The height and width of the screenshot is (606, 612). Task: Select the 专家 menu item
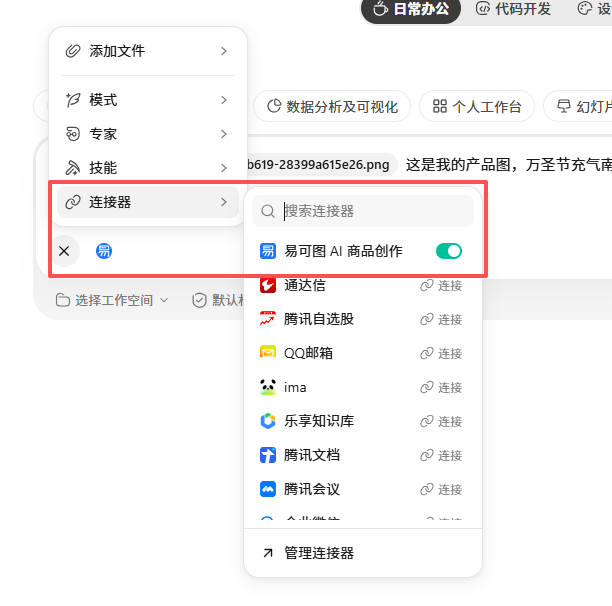148,134
